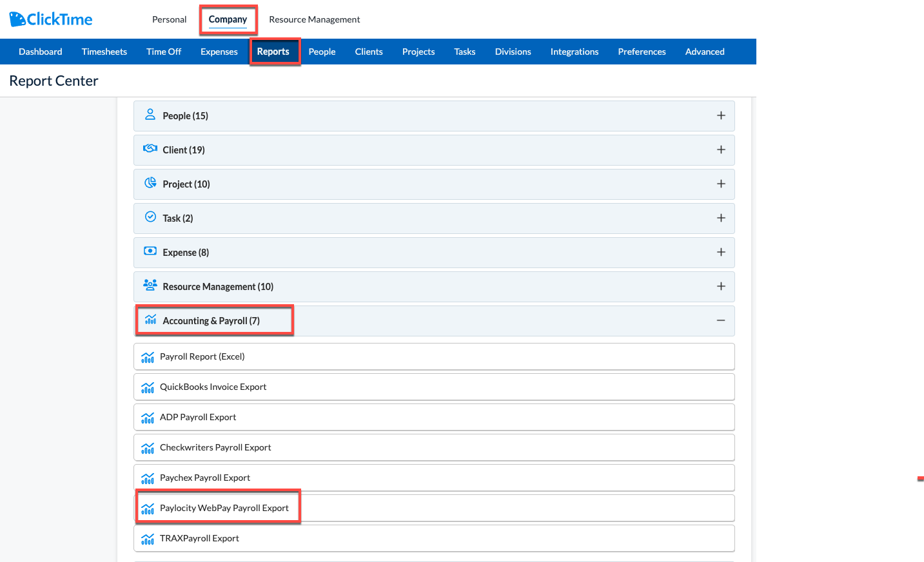This screenshot has width=924, height=562.
Task: Open the ADP Payroll Export report
Action: point(434,417)
